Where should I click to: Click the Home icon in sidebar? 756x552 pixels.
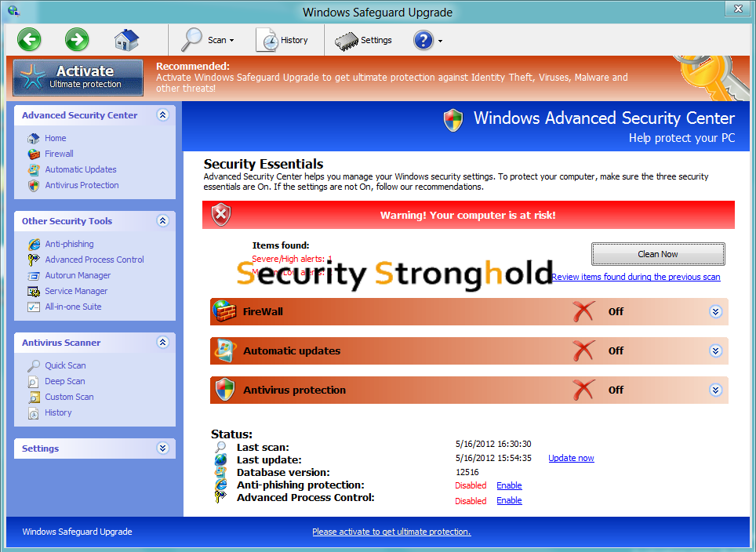[33, 138]
